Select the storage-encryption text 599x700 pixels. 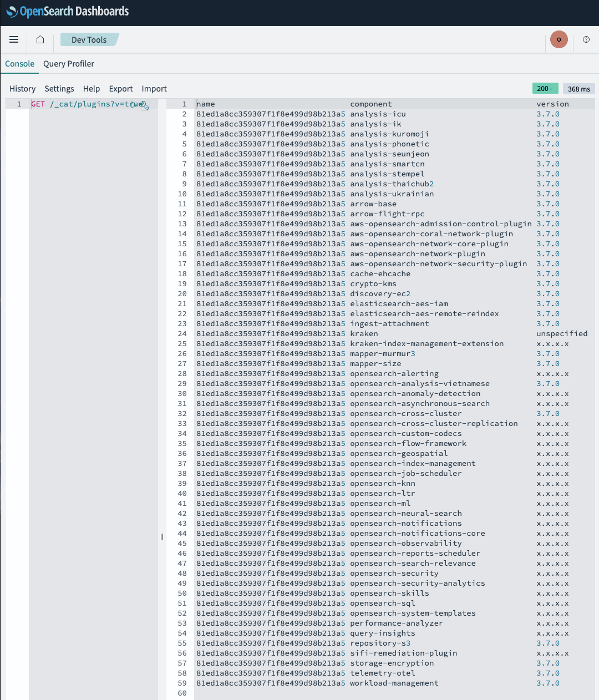pyautogui.click(x=392, y=663)
